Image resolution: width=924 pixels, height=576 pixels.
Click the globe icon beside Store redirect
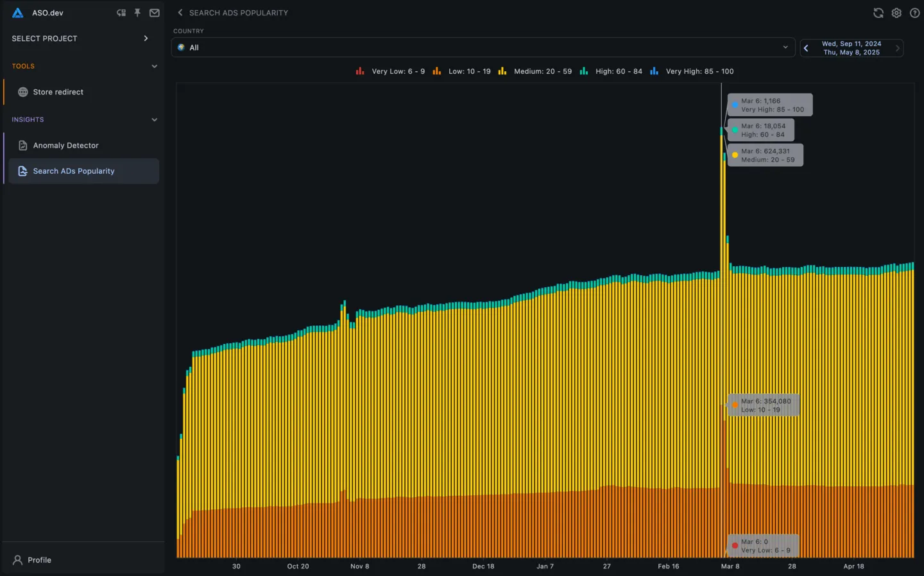[22, 92]
